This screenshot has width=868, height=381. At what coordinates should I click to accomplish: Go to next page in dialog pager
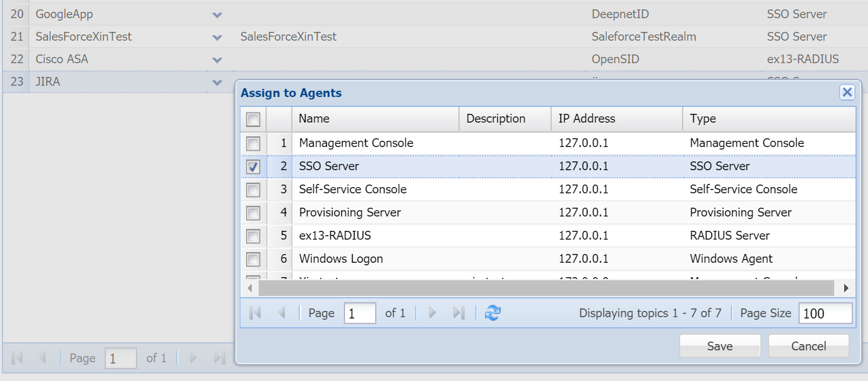(432, 313)
